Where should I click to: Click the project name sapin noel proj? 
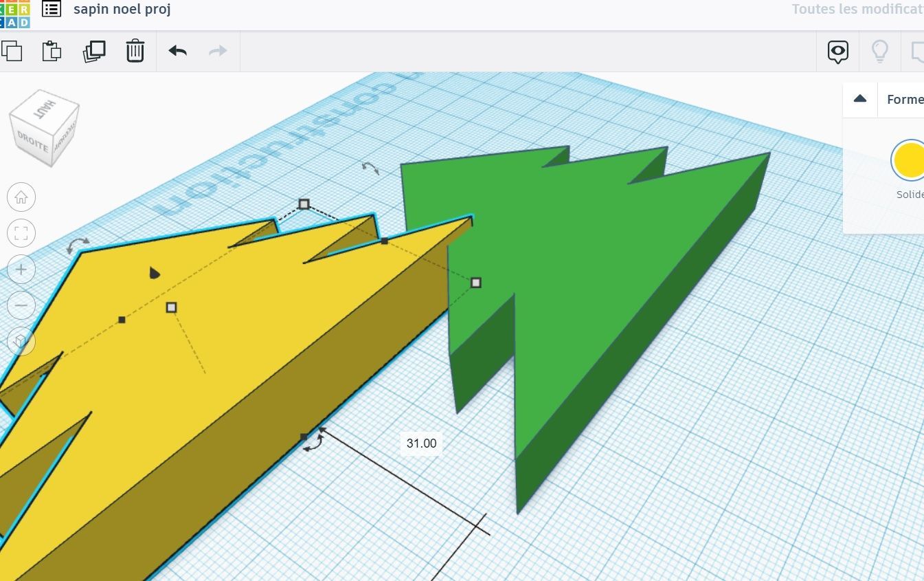[x=122, y=10]
